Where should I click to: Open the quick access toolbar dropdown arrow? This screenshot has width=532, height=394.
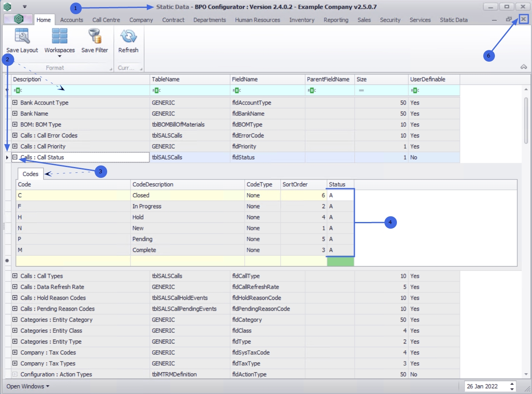(x=25, y=7)
